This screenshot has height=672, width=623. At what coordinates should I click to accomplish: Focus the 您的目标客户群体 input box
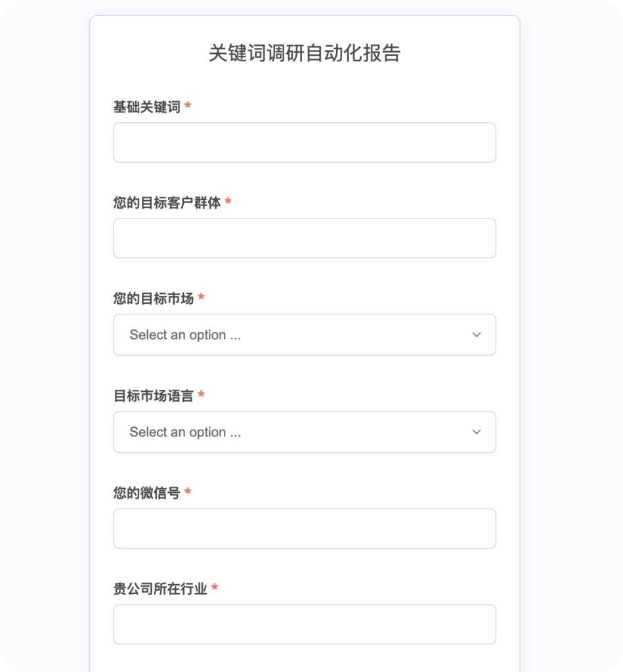pos(304,238)
